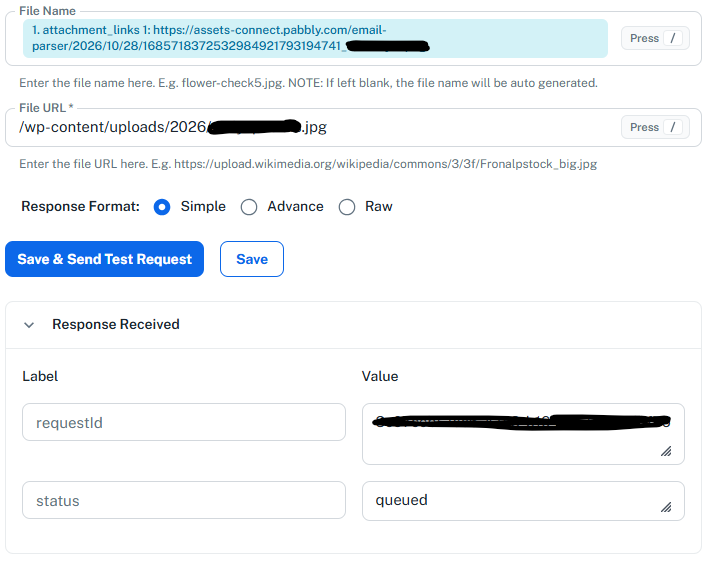
Task: Click resize handle of requestId value box
Action: 666,451
